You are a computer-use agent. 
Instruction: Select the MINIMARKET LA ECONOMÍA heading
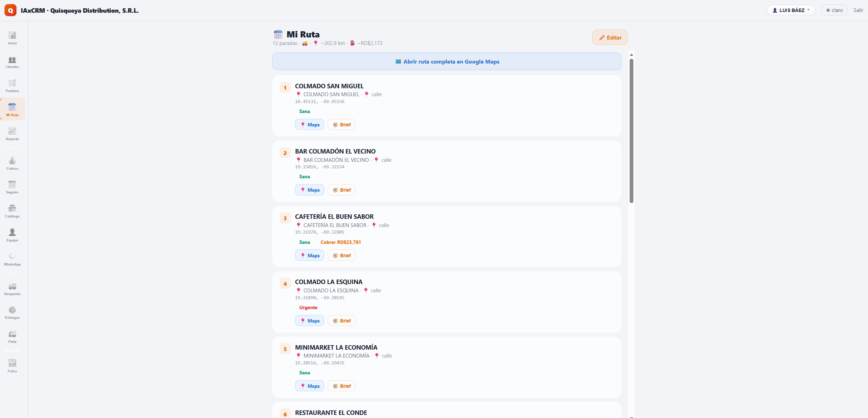336,348
